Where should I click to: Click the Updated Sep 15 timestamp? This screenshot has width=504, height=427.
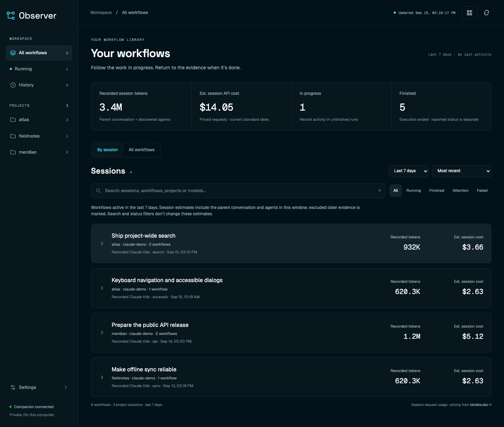click(x=427, y=13)
